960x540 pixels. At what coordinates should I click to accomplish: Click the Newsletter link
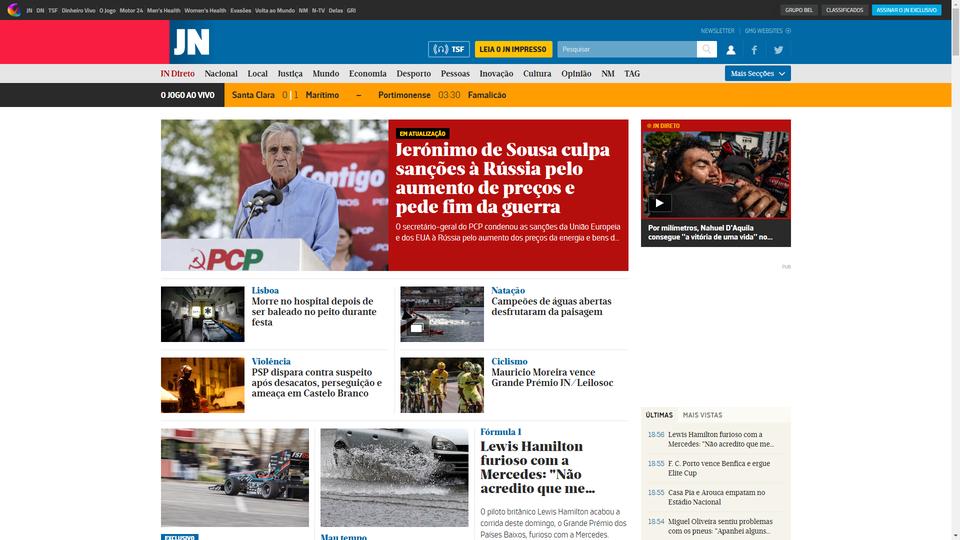click(x=717, y=31)
